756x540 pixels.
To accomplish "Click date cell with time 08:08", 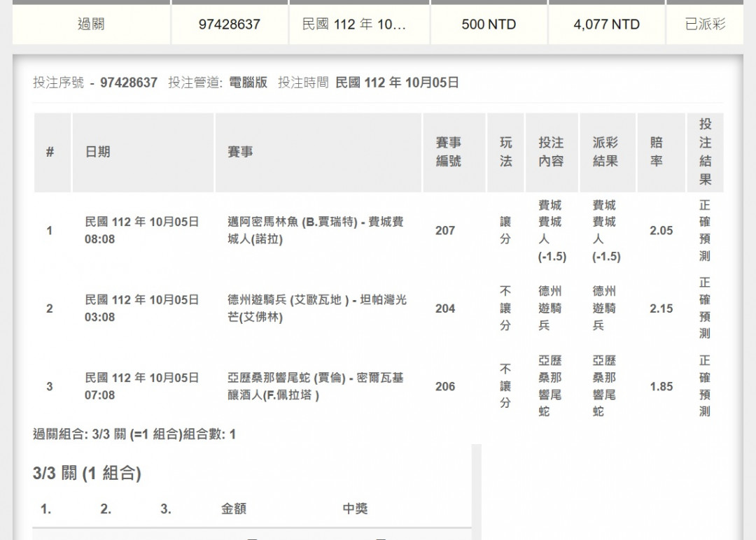I will [x=141, y=230].
